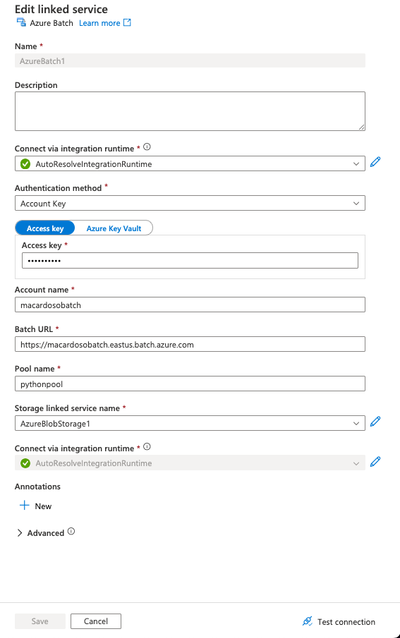Image resolution: width=400 pixels, height=638 pixels.
Task: Open the Storage linked service name dropdown
Action: click(x=190, y=423)
